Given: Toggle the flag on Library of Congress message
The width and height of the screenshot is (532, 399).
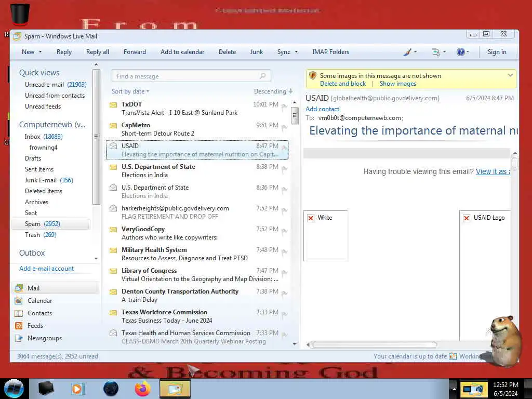Looking at the screenshot, I should pos(284,273).
